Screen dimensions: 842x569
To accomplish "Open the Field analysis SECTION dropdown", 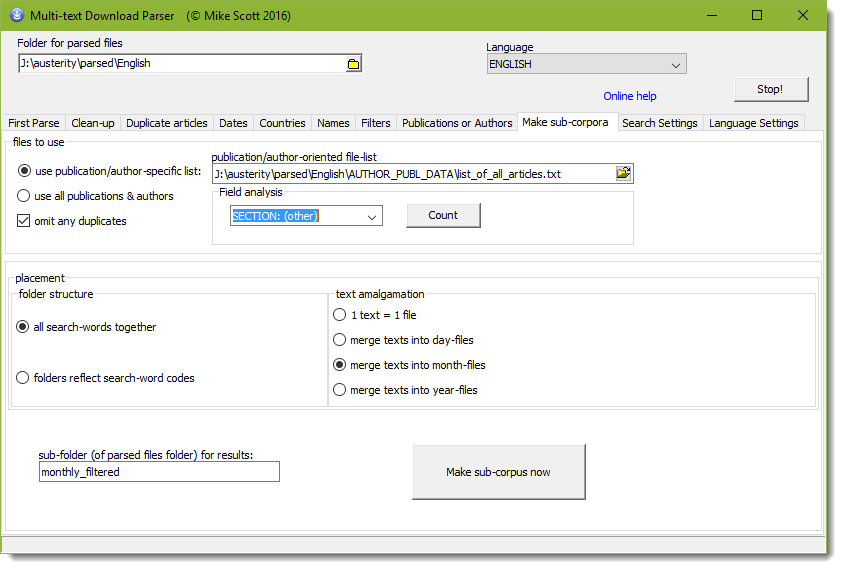I will pyautogui.click(x=371, y=216).
